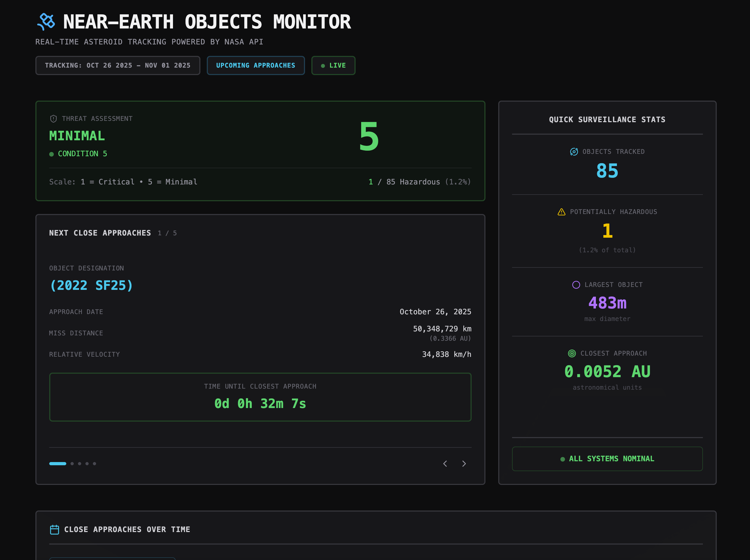The image size is (750, 560).
Task: Click the warning triangle by Potentially Hazardous
Action: [561, 212]
